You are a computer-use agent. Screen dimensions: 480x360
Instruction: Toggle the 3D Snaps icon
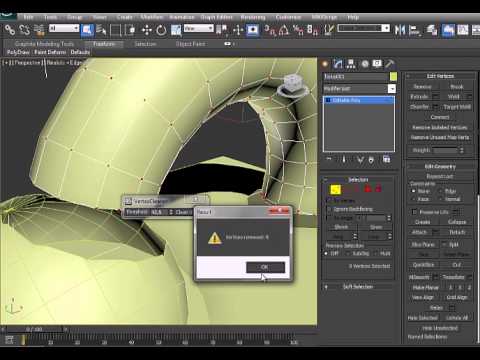(x=270, y=30)
